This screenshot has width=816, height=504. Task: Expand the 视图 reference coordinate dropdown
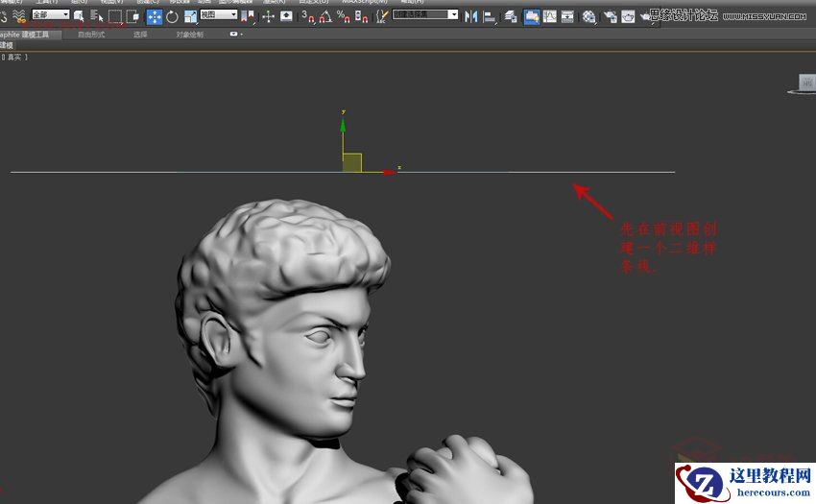coord(218,15)
